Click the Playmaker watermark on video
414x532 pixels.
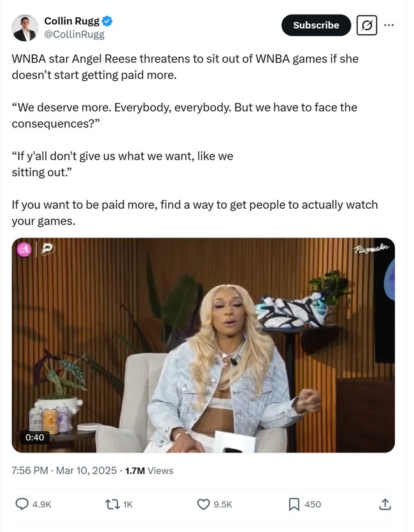coord(371,248)
